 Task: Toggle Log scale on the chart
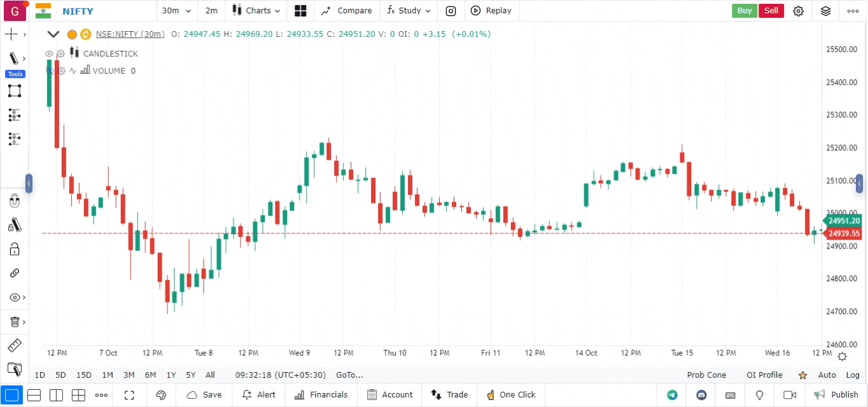(x=853, y=375)
